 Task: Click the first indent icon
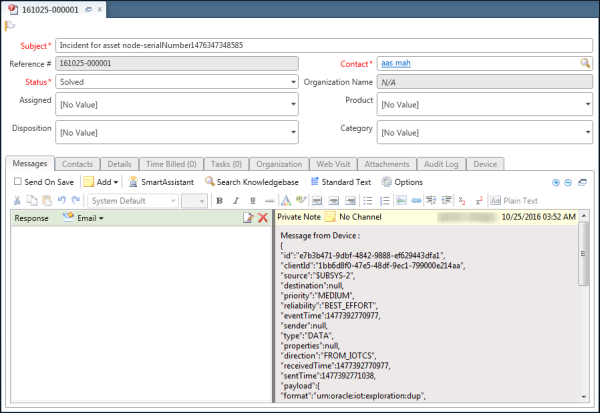tap(431, 200)
